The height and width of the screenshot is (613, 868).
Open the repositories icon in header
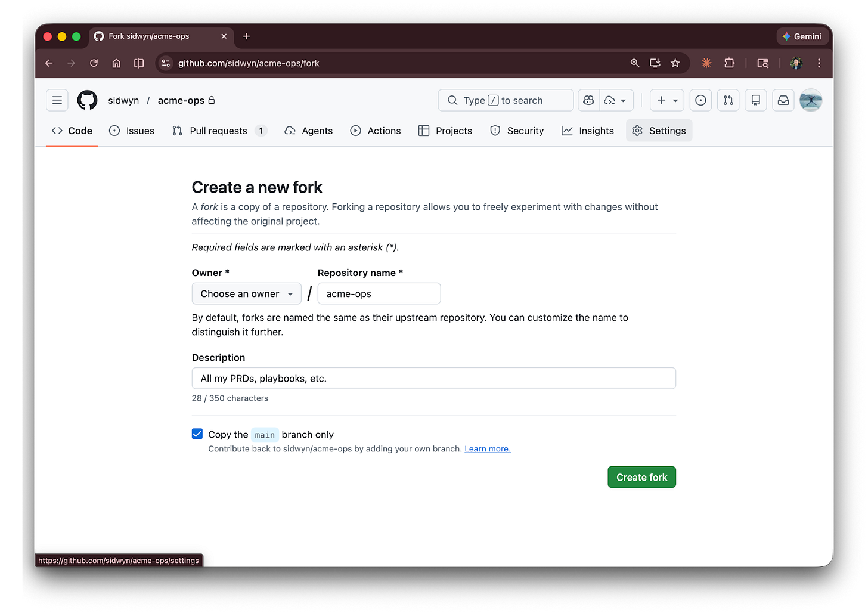click(756, 100)
